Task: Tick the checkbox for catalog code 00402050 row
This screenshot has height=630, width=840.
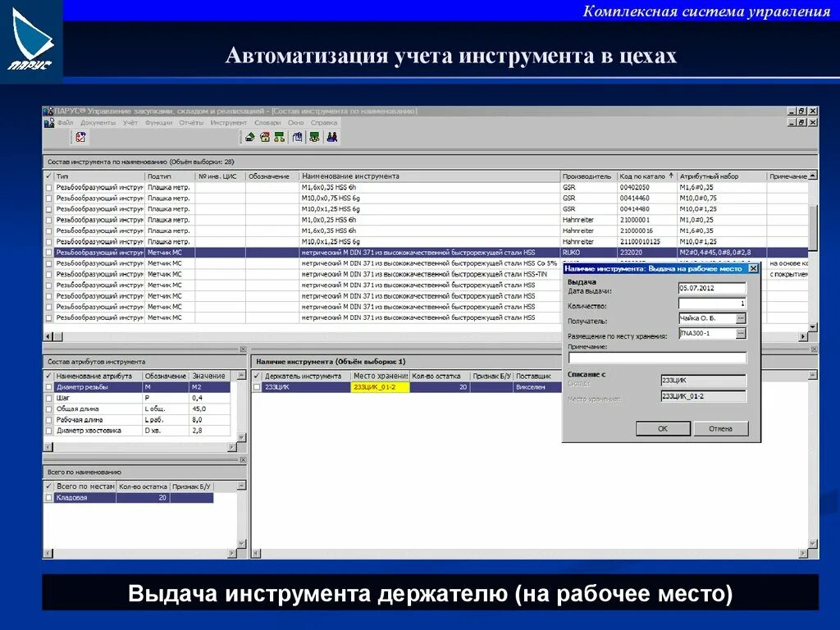Action: pos(48,188)
